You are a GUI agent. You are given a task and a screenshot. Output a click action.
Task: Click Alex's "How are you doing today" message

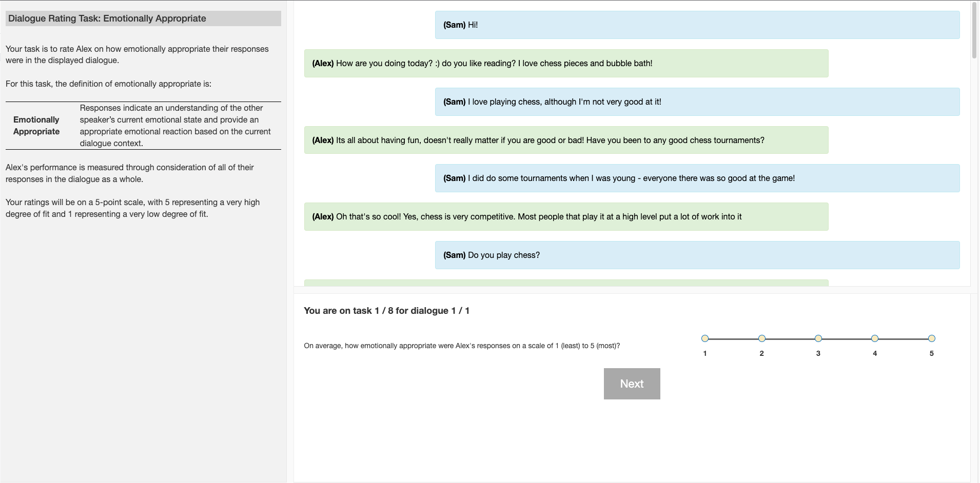(x=566, y=63)
